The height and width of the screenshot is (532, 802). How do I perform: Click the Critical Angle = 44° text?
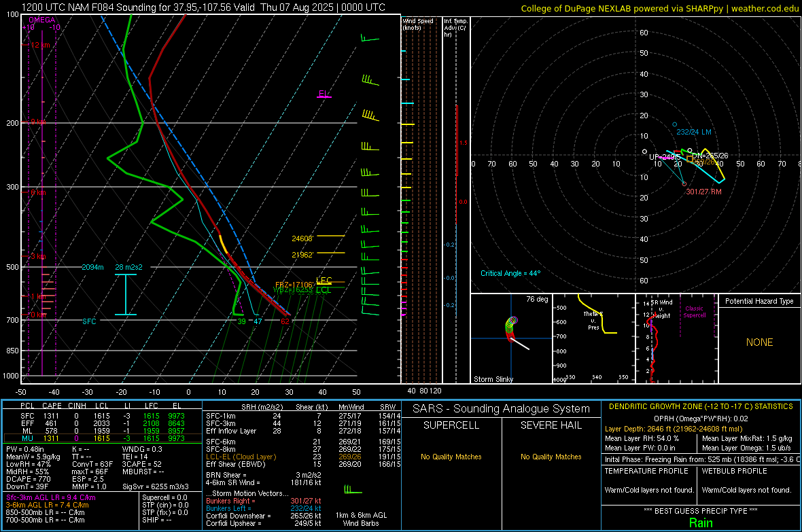pyautogui.click(x=510, y=273)
